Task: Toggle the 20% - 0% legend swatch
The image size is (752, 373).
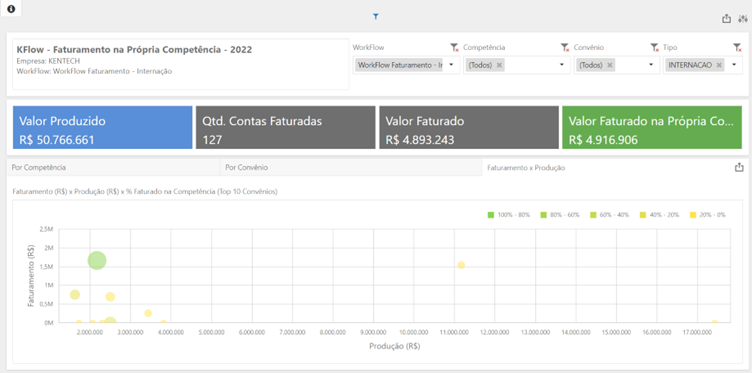Action: 693,215
